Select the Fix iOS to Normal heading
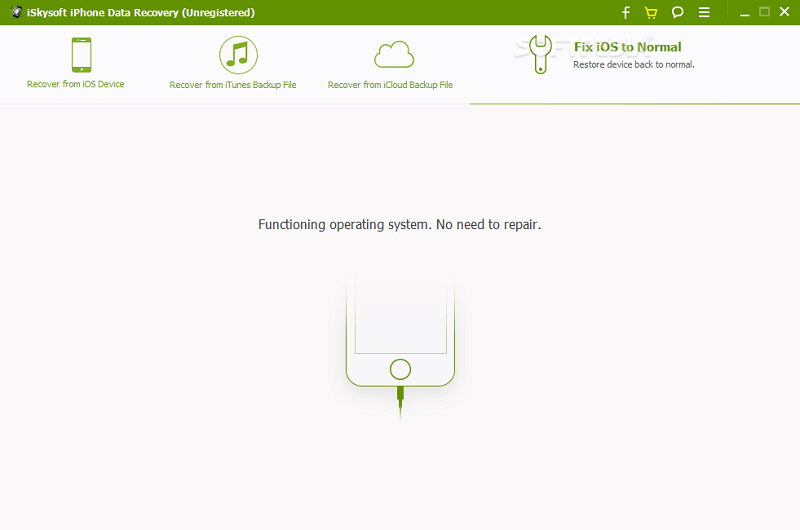The image size is (800, 530). click(627, 47)
